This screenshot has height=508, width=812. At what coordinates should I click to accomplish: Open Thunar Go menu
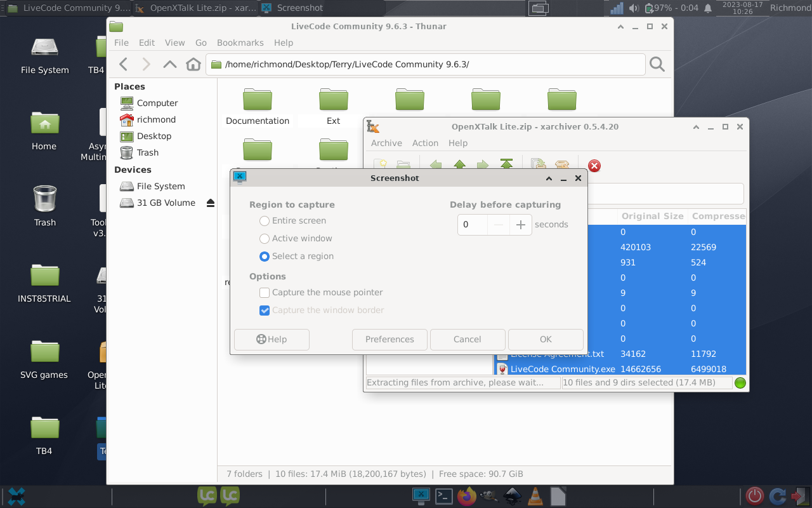tap(201, 43)
